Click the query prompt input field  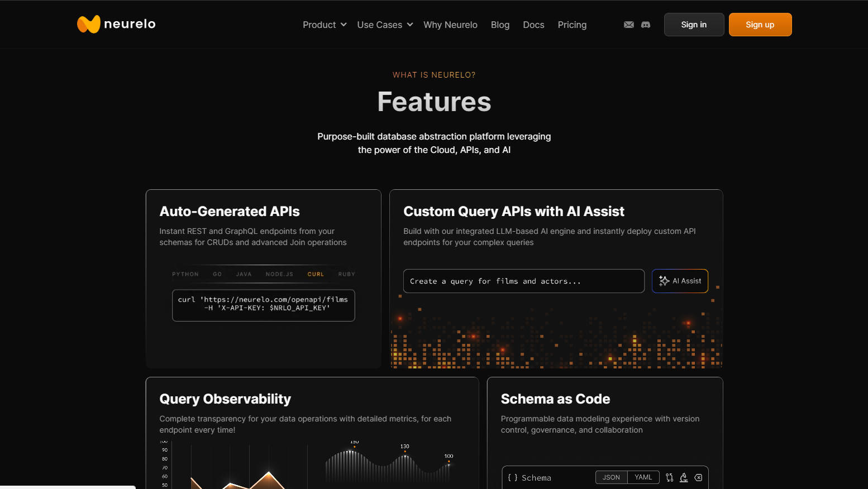point(523,281)
